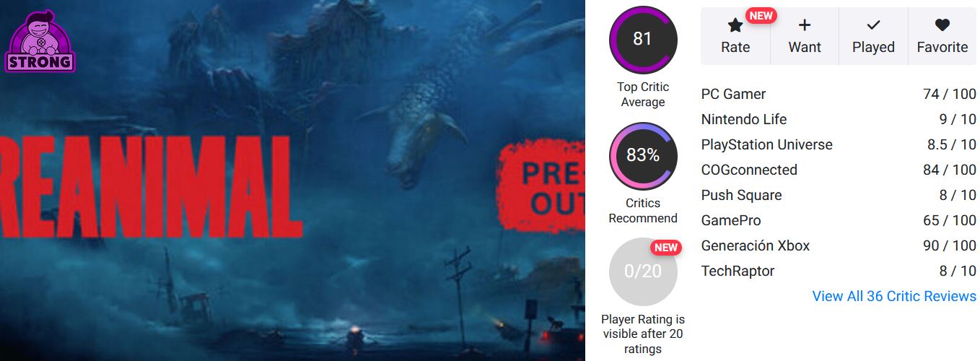980x361 pixels.
Task: Open the PC Gamer review
Action: (x=733, y=94)
